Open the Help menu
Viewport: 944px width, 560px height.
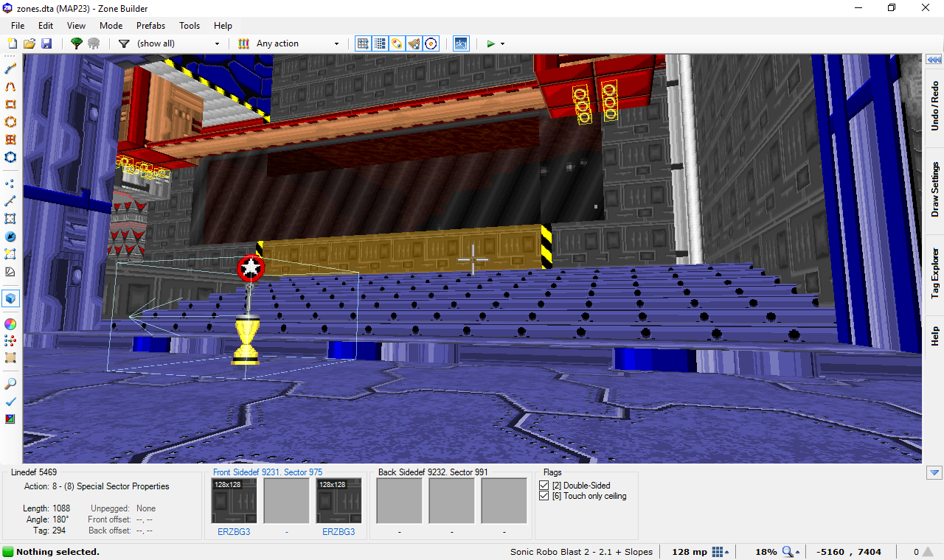click(x=223, y=25)
